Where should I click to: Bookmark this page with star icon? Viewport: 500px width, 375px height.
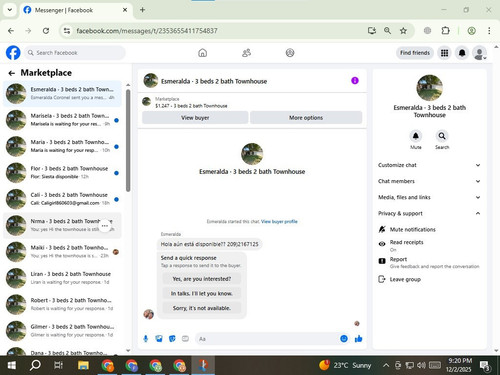click(403, 31)
